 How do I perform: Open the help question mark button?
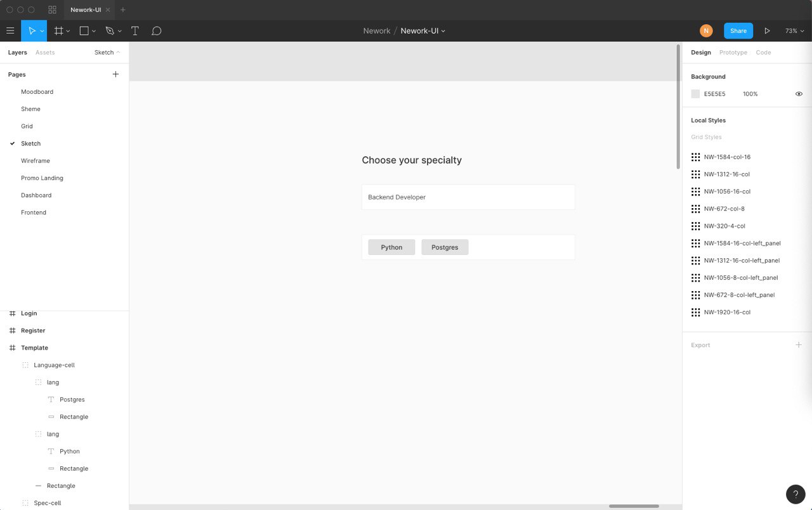[796, 494]
